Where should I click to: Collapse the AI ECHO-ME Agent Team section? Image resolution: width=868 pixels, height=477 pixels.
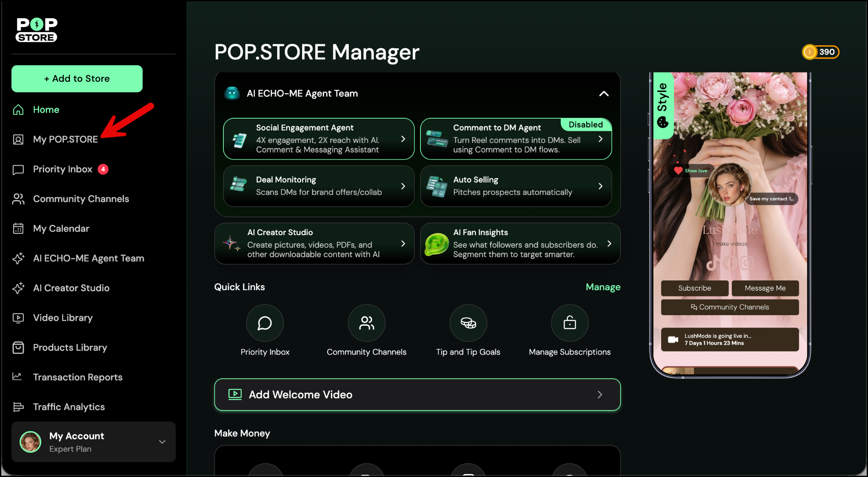604,94
